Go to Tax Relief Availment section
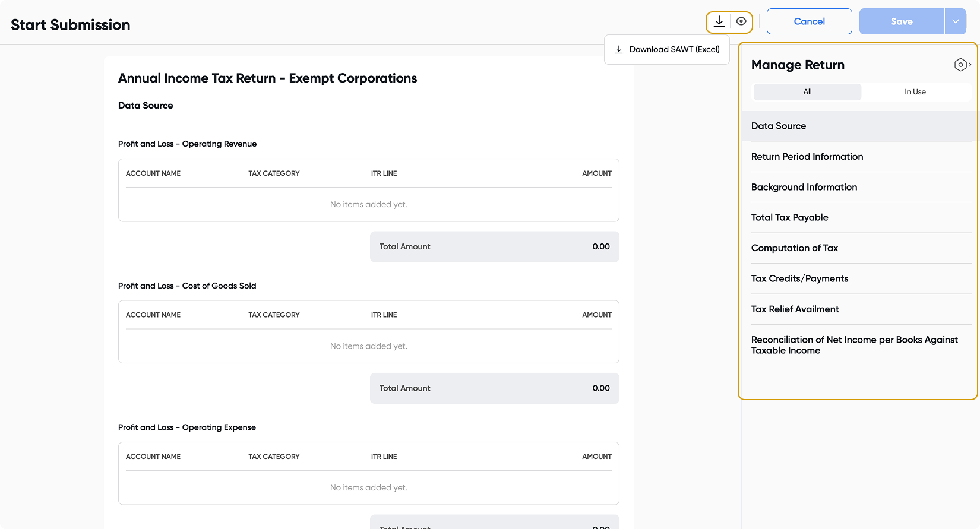This screenshot has height=529, width=980. coord(795,309)
